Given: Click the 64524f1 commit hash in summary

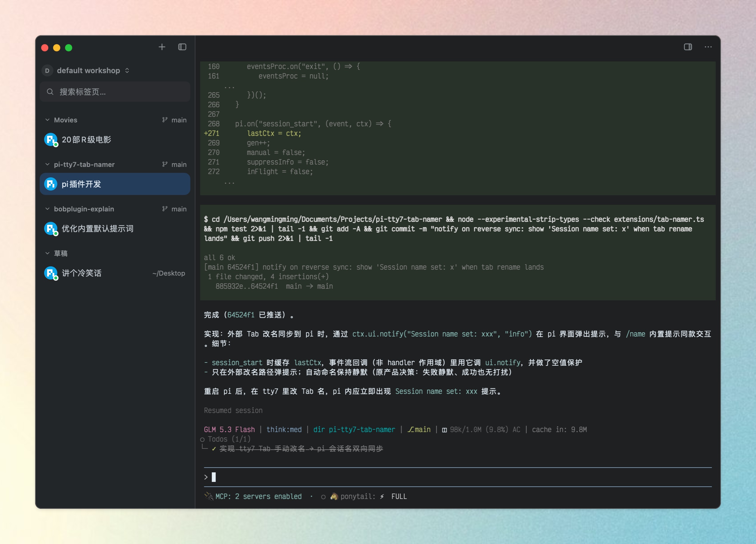Looking at the screenshot, I should click(x=241, y=315).
